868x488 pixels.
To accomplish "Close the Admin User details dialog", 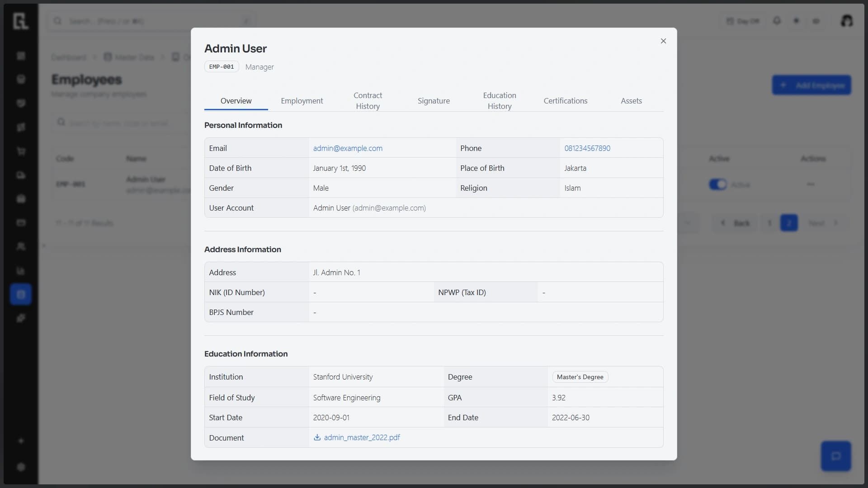I will 663,41.
